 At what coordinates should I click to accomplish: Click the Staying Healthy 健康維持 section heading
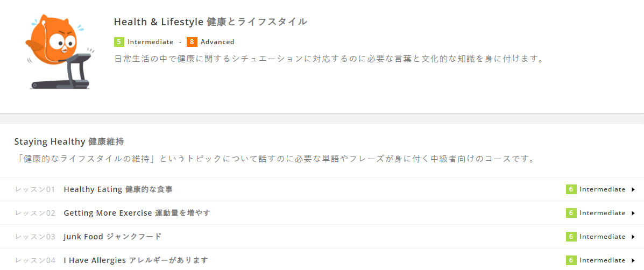pos(69,142)
